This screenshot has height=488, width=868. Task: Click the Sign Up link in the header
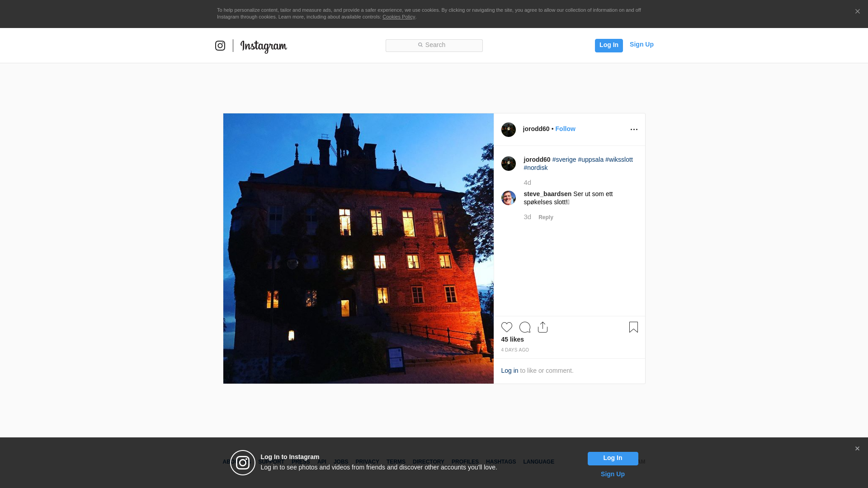click(x=641, y=44)
